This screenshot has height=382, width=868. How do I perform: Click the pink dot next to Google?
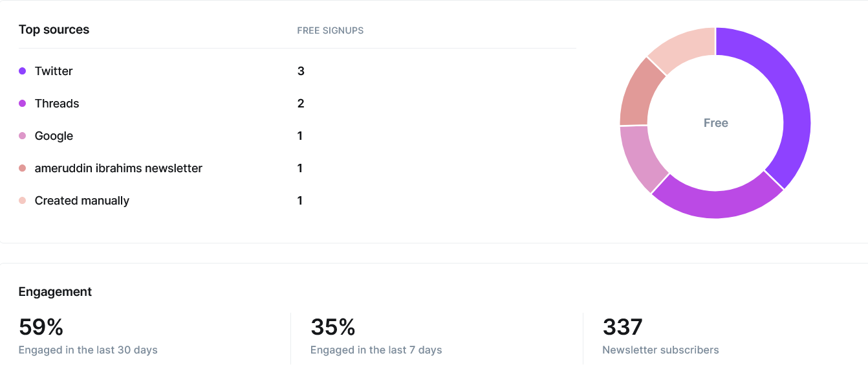point(22,136)
